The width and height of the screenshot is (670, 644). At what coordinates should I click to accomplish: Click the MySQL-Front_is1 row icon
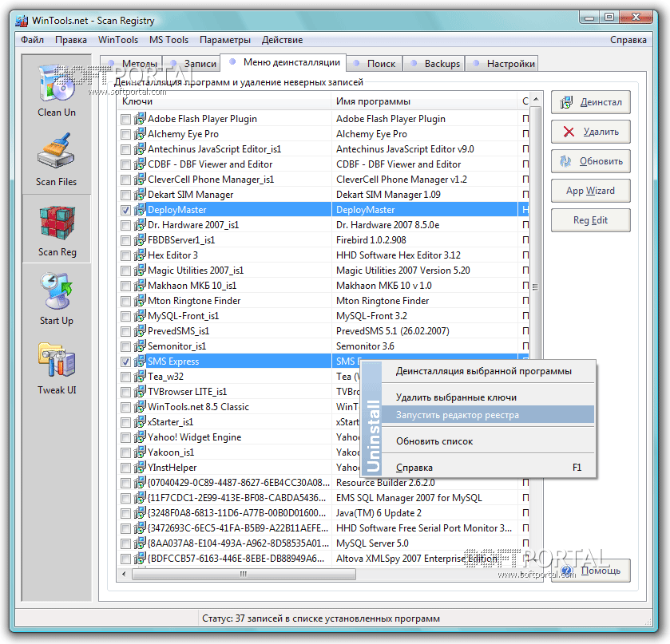click(140, 315)
